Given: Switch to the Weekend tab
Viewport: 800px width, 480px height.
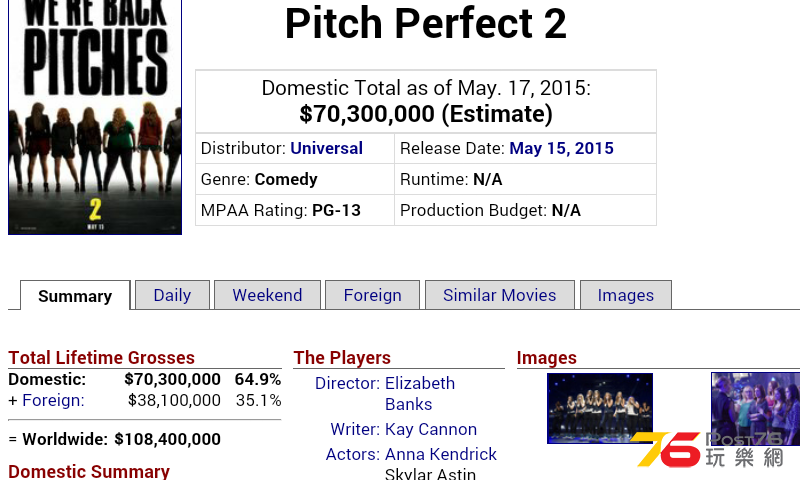Looking at the screenshot, I should [x=267, y=295].
